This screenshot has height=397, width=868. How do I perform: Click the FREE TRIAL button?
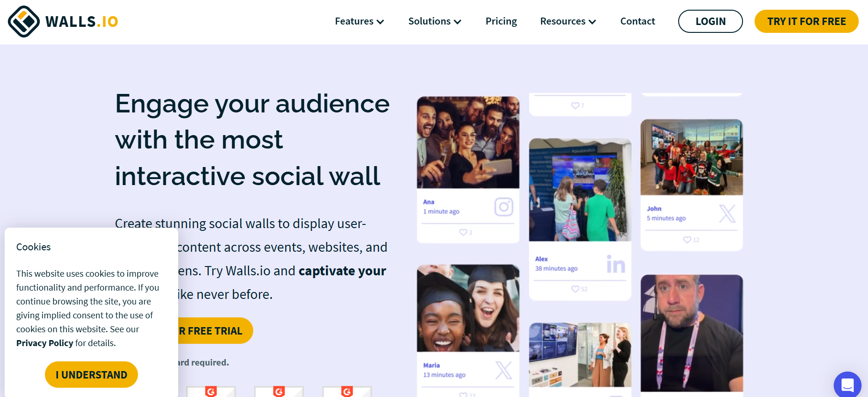(215, 331)
